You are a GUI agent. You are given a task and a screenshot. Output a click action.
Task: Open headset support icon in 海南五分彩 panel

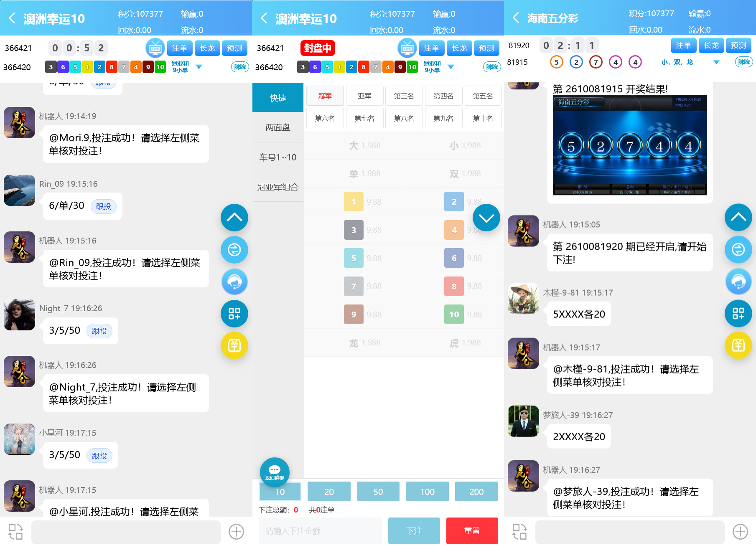point(738,282)
